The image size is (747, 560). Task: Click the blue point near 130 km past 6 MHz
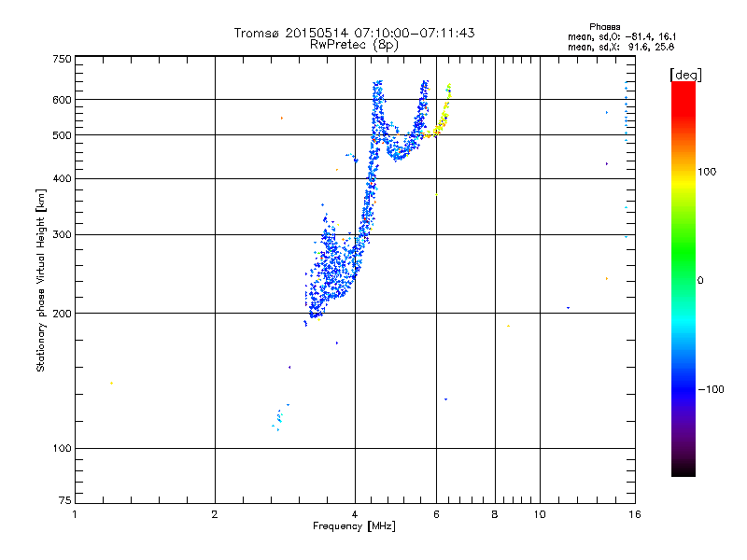pos(445,399)
